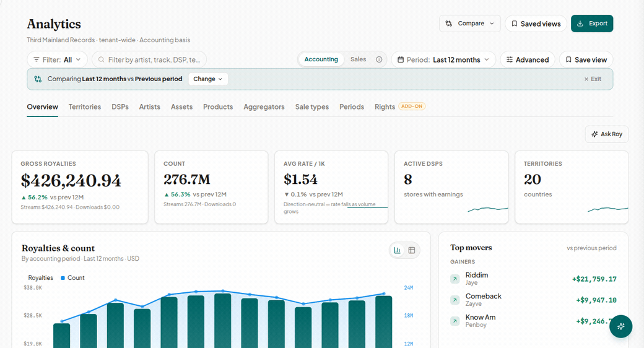Screen dimensions: 644x348
Task: Exit comparison mode
Action: (593, 79)
